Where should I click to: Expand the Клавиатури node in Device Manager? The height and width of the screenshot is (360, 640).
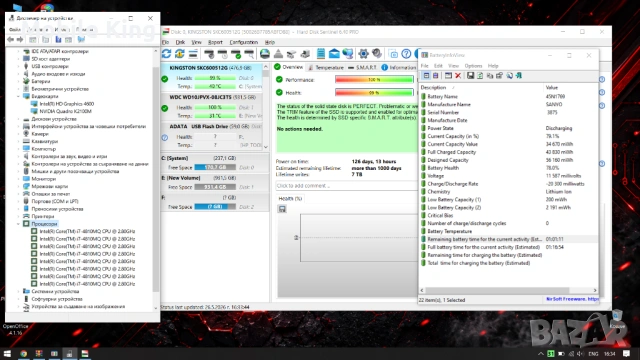pos(18,141)
